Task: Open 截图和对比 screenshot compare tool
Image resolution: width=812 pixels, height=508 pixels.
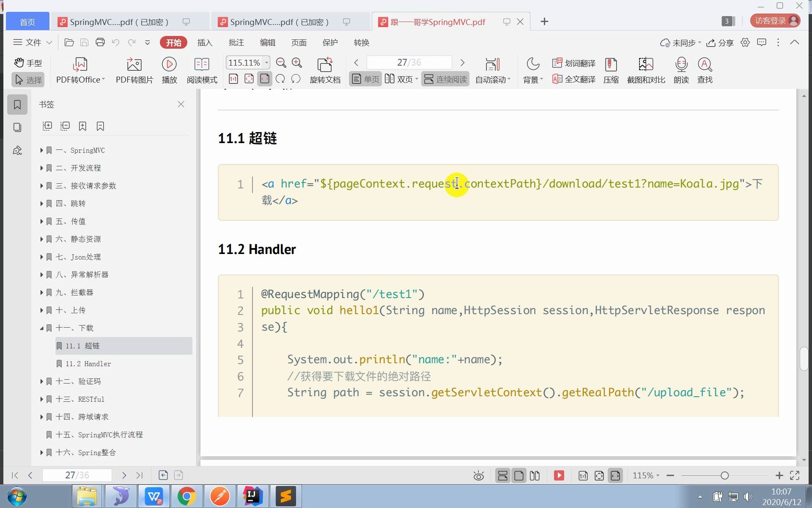Action: click(x=646, y=70)
